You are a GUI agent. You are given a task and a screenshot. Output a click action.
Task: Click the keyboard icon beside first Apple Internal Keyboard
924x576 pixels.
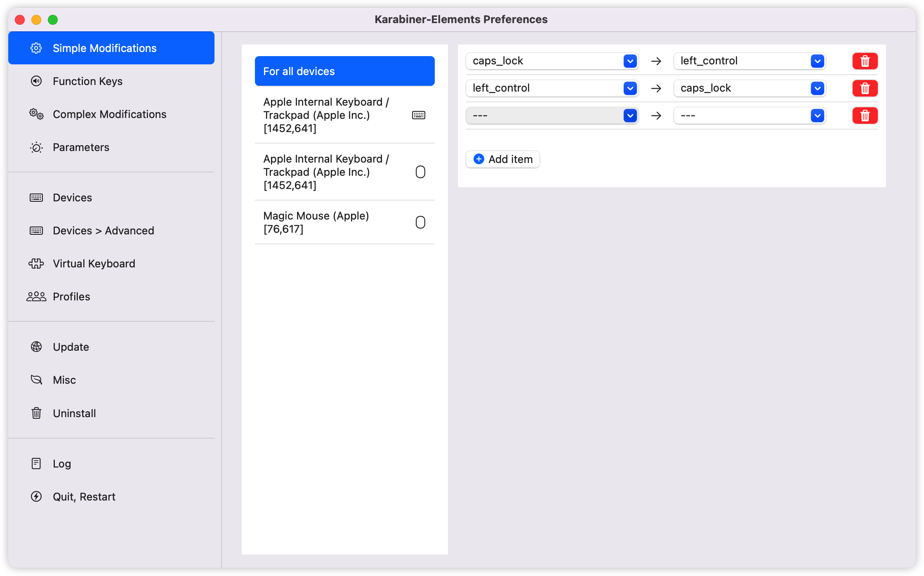tap(419, 115)
